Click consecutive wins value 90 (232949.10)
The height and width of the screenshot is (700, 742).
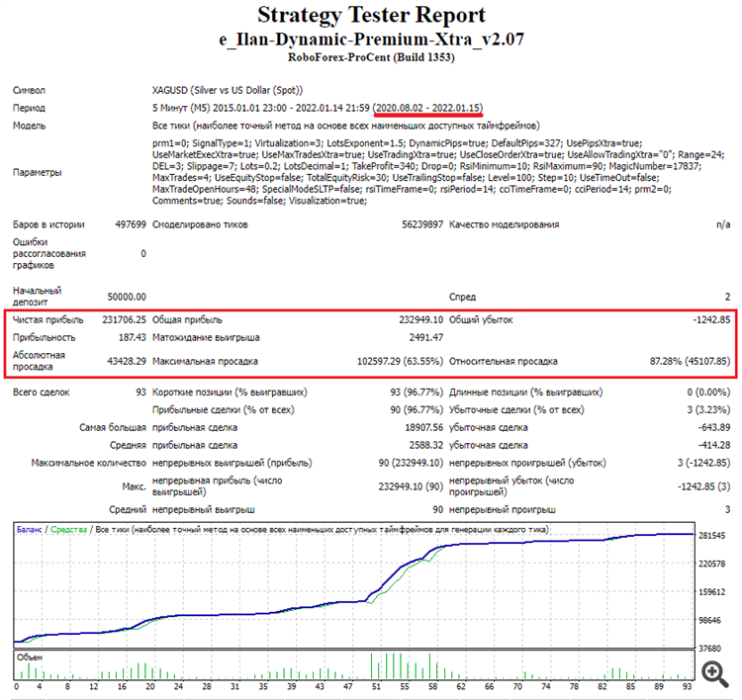(412, 463)
